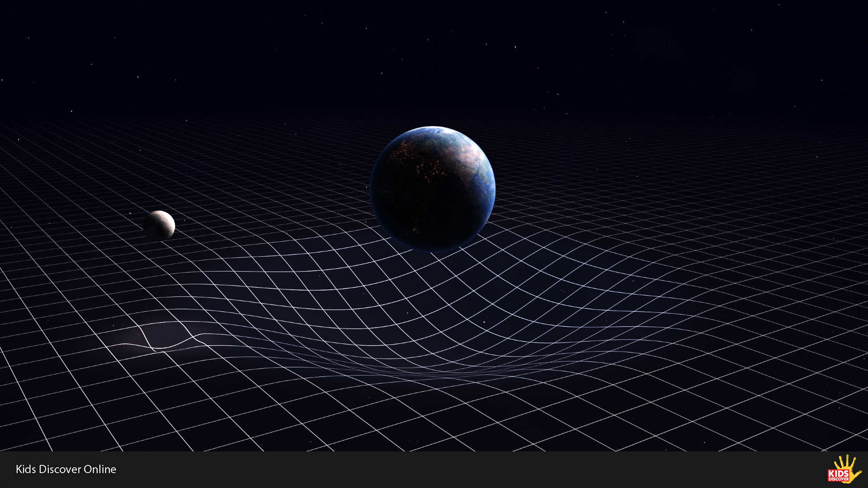Image resolution: width=868 pixels, height=488 pixels.
Task: Select the small Moon sphere
Action: tap(159, 225)
